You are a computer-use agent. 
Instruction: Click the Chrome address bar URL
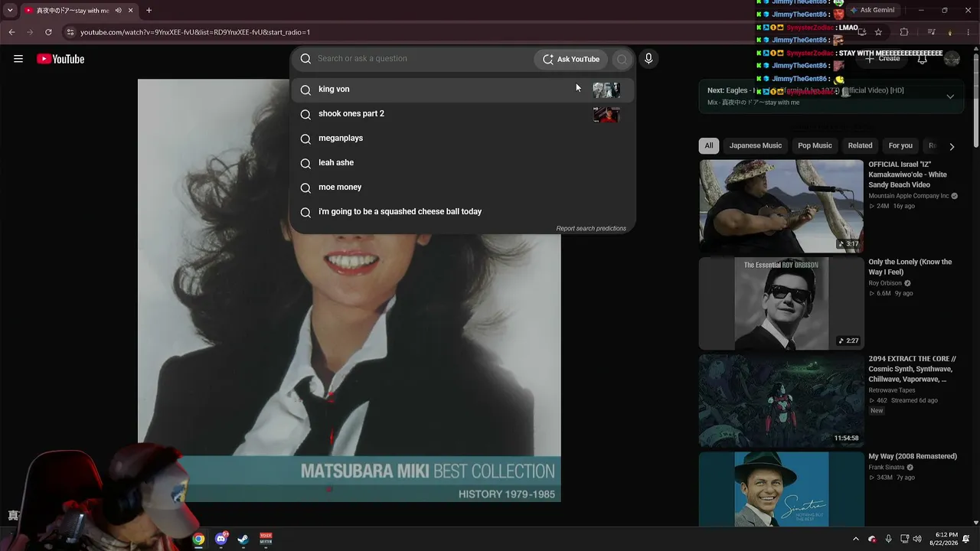(x=195, y=32)
